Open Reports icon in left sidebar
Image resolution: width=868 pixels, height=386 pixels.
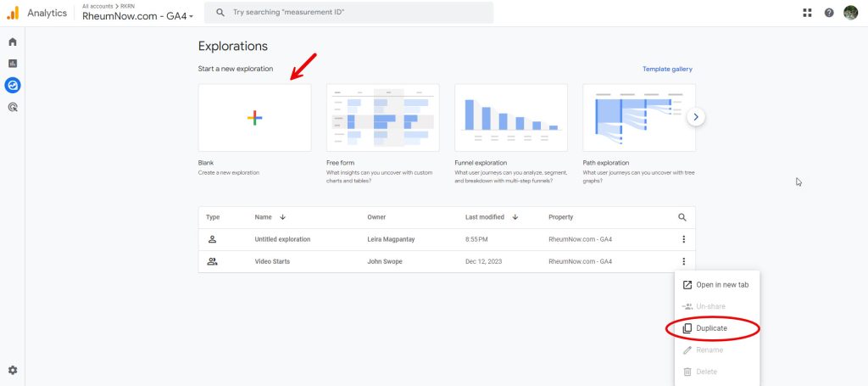click(12, 64)
